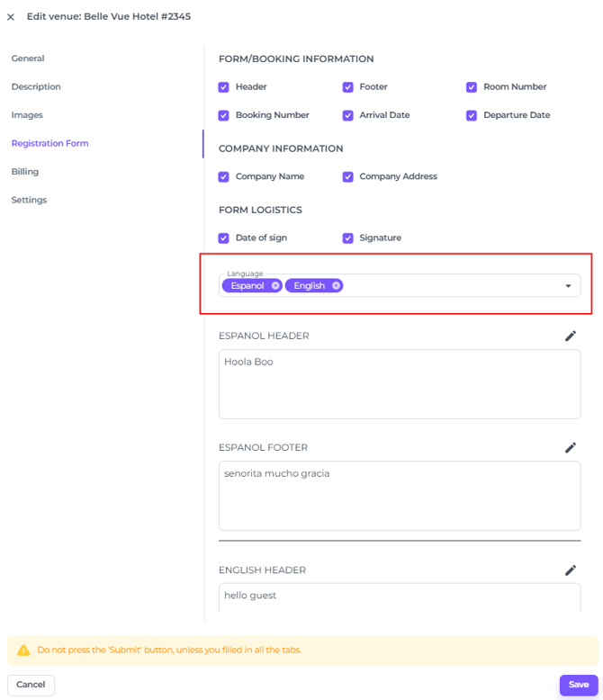Expand the Language dropdown arrow

568,286
